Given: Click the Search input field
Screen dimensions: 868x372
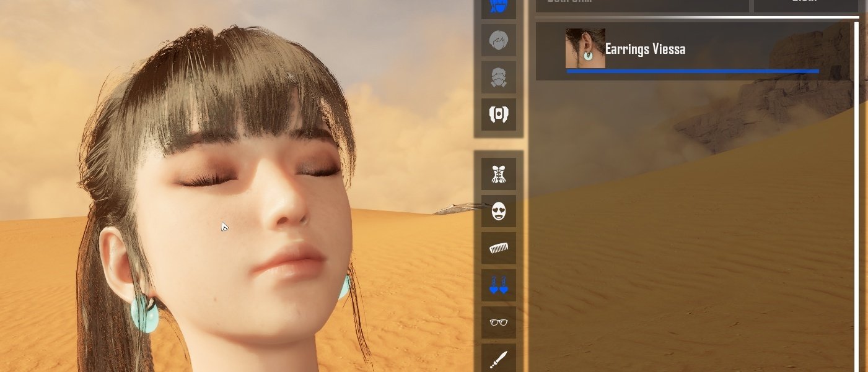Looking at the screenshot, I should [x=642, y=5].
